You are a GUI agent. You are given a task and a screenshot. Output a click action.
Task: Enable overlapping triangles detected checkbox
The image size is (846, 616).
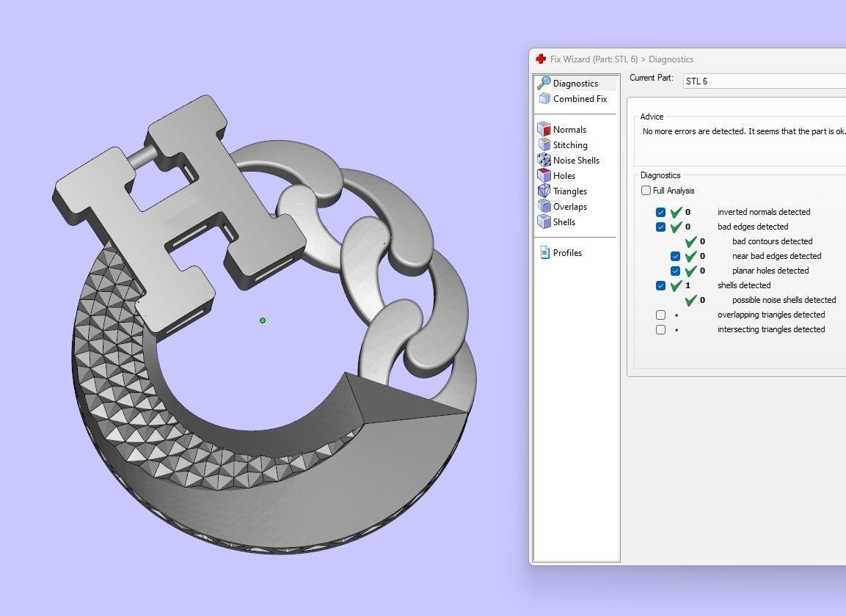coord(660,315)
